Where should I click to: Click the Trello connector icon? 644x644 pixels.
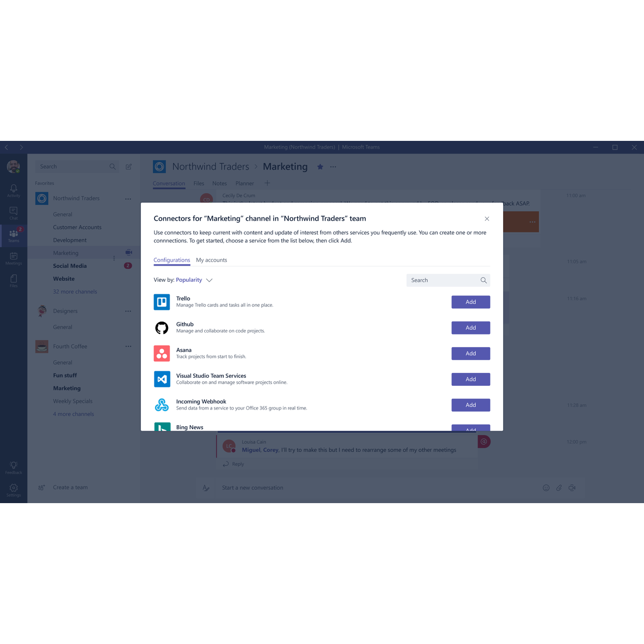[162, 302]
